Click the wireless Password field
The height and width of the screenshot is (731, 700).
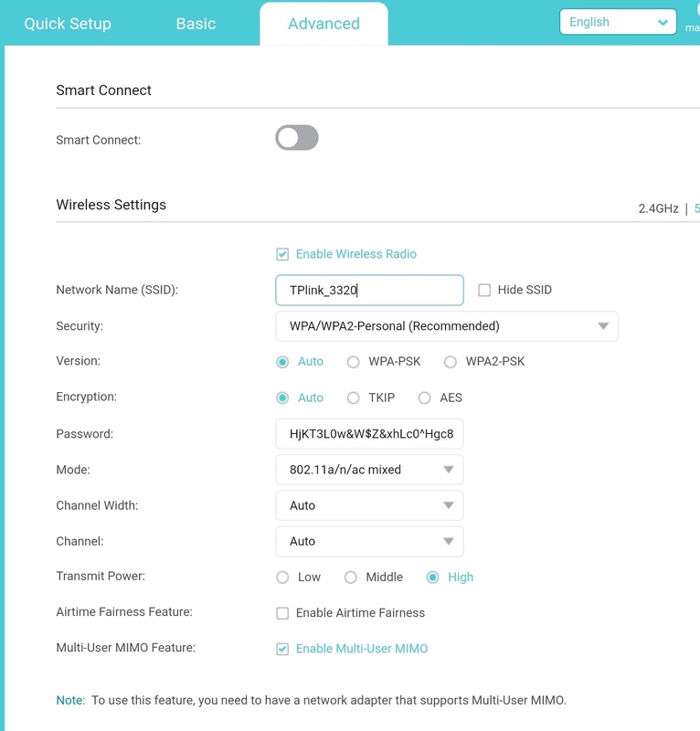click(x=369, y=434)
